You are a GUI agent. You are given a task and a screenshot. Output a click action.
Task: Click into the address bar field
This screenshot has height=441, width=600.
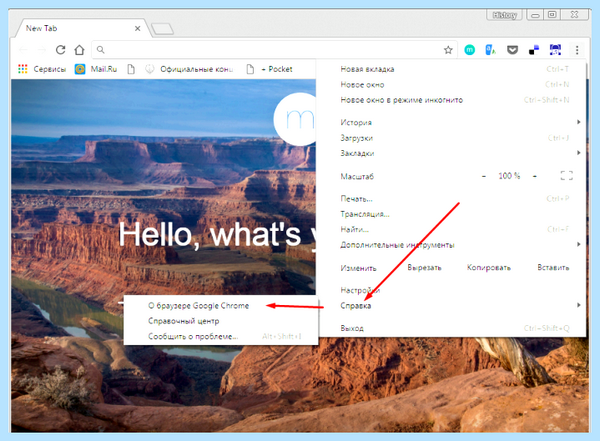click(x=274, y=50)
